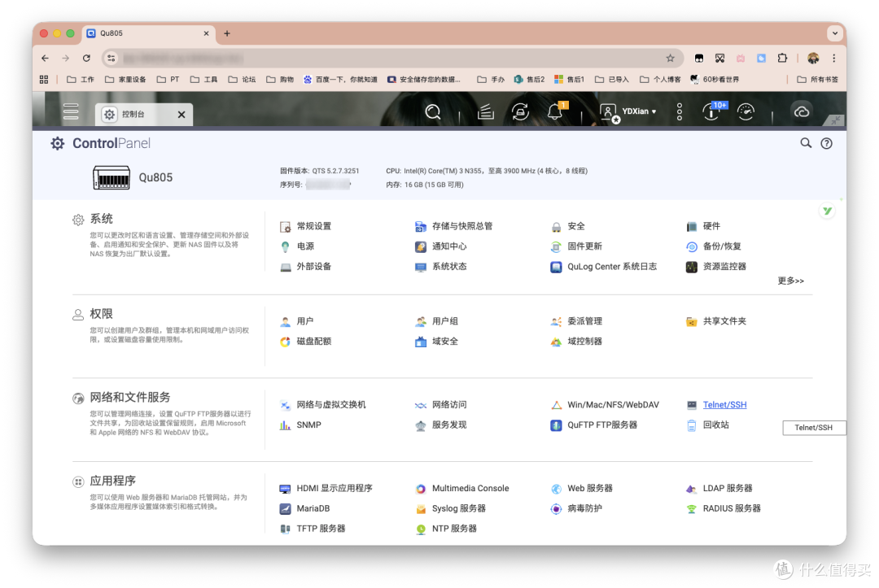Click the 更多>> link in 系统 section

(790, 281)
